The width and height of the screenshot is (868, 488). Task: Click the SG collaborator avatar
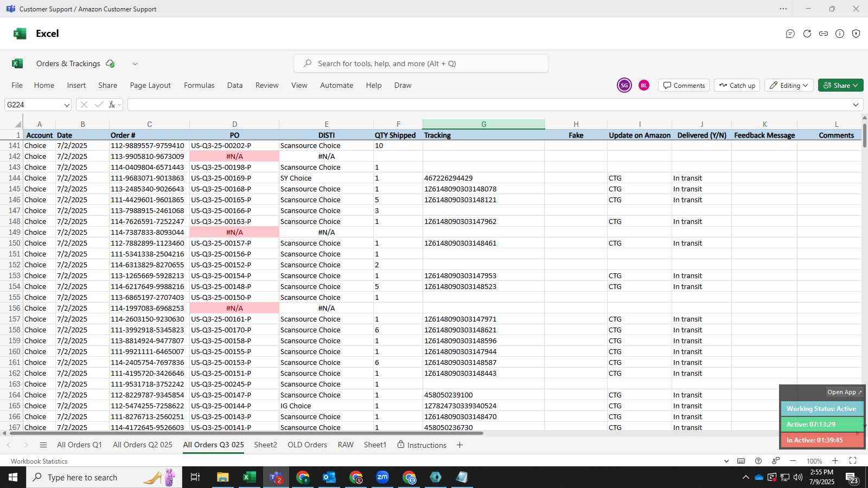(624, 85)
